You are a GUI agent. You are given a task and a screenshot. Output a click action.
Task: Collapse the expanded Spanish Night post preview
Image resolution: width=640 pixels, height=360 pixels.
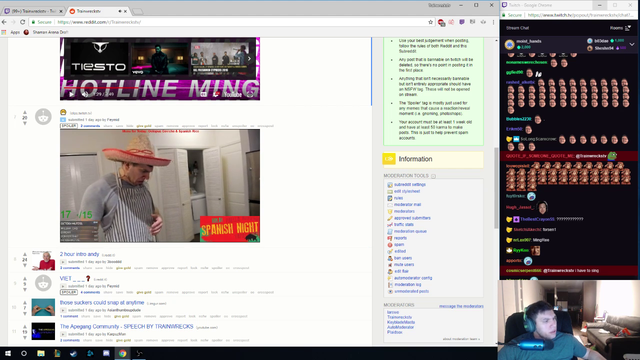pyautogui.click(x=63, y=120)
